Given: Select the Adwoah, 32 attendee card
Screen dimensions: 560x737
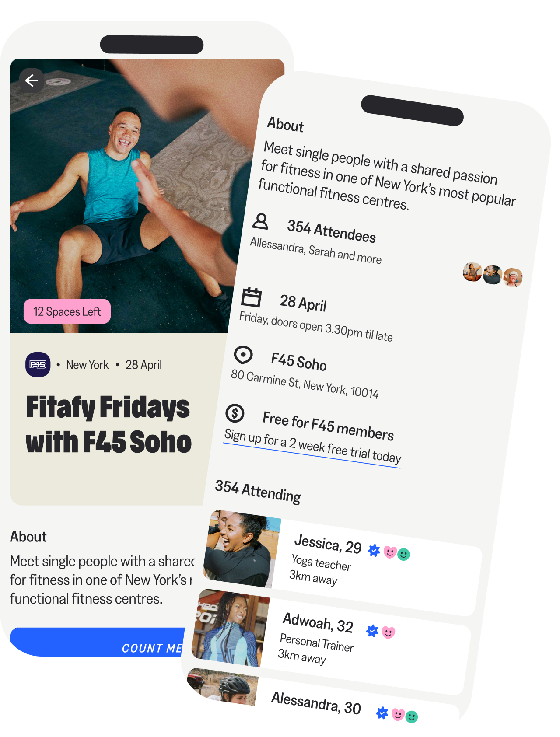Looking at the screenshot, I should point(332,642).
